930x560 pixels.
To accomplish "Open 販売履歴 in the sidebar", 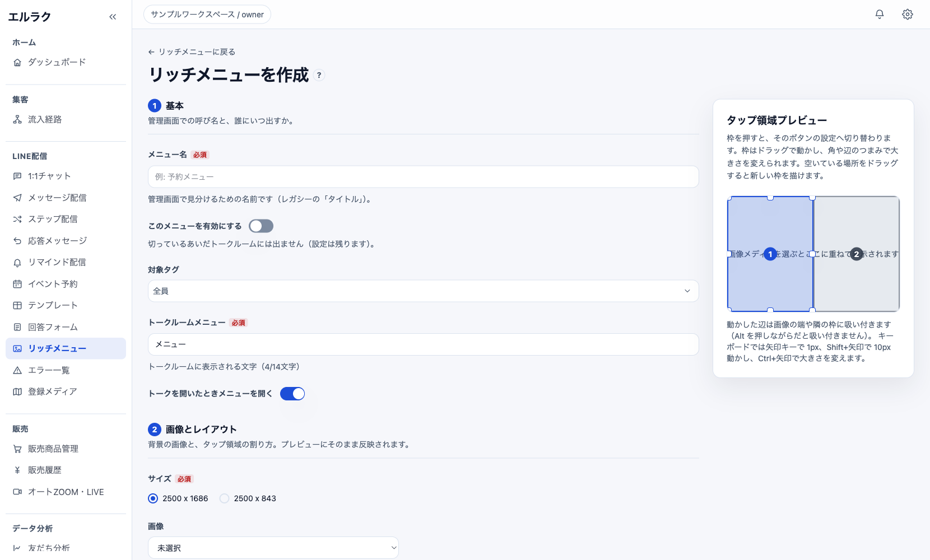I will click(66, 470).
